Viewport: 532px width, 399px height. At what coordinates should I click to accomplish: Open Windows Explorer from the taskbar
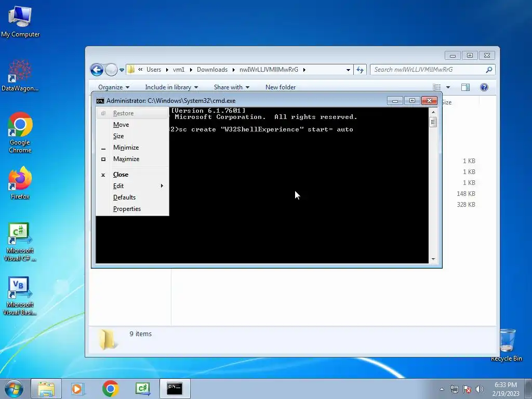(x=46, y=389)
